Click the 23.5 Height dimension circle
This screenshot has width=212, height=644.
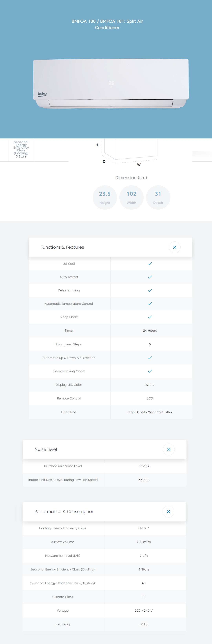(x=105, y=197)
